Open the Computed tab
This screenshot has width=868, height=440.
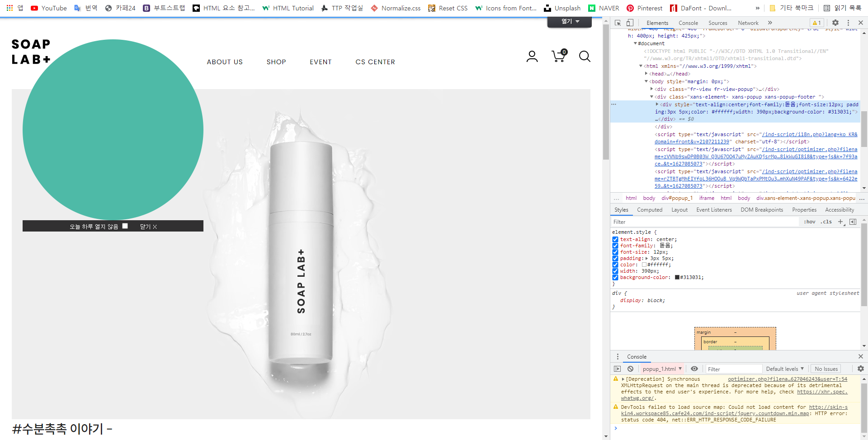pyautogui.click(x=650, y=210)
